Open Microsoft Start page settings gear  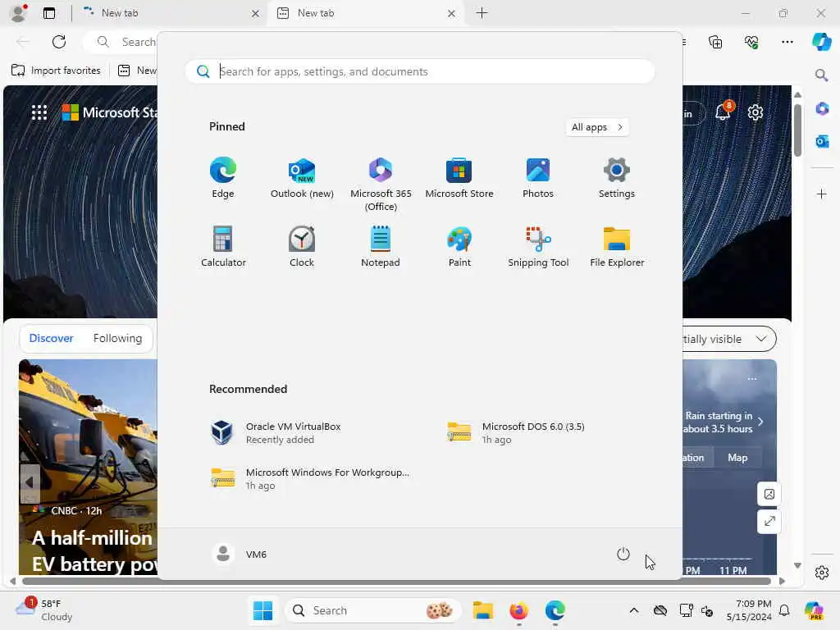click(756, 112)
